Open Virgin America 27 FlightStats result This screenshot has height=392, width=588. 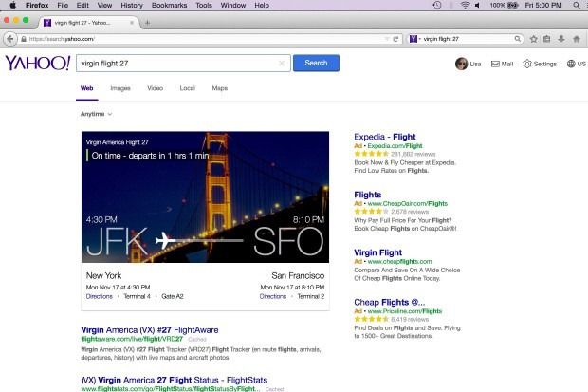pos(174,380)
